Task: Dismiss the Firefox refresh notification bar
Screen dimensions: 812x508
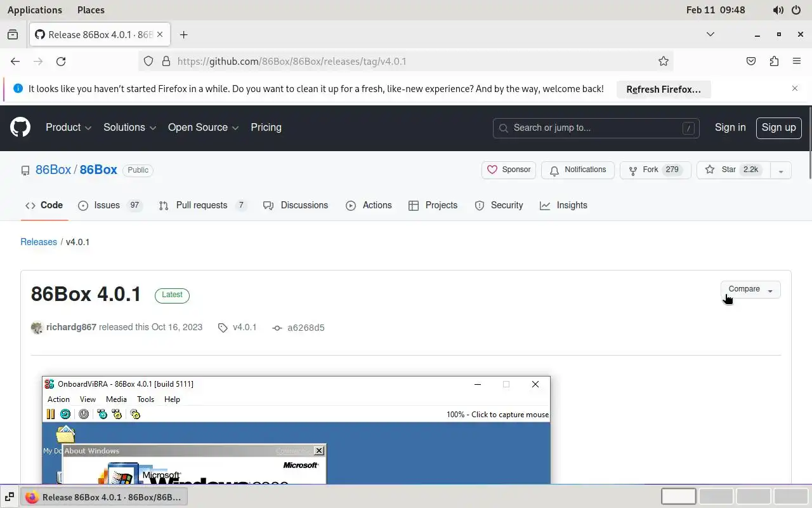Action: tap(795, 88)
